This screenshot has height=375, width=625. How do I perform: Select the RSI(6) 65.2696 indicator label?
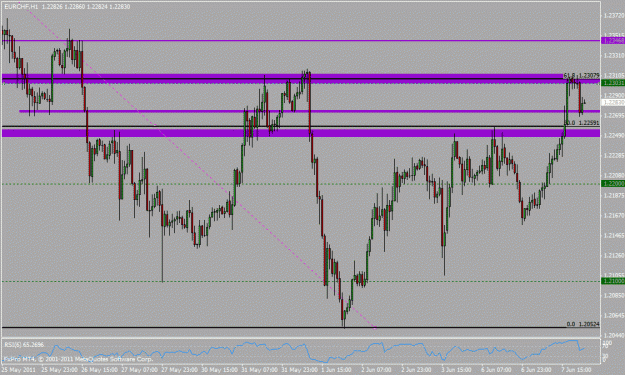pyautogui.click(x=24, y=344)
